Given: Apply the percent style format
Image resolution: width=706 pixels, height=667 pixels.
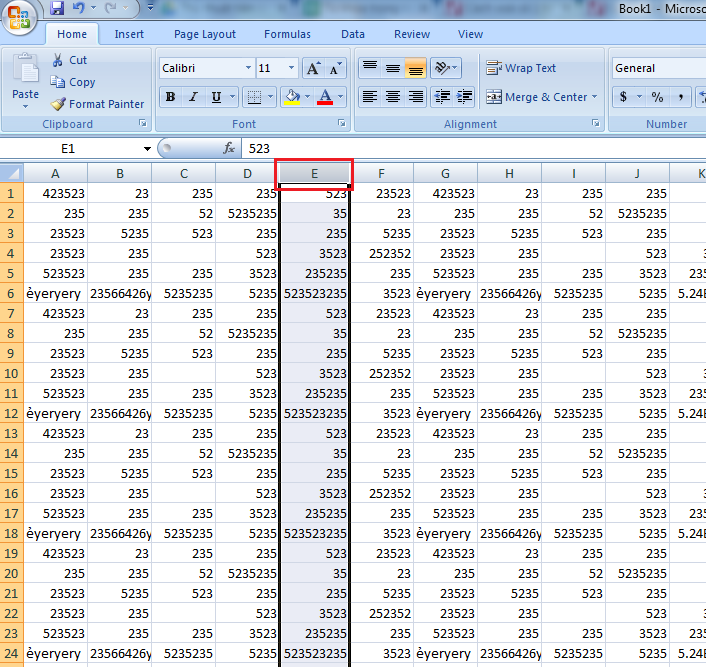Looking at the screenshot, I should tap(657, 97).
